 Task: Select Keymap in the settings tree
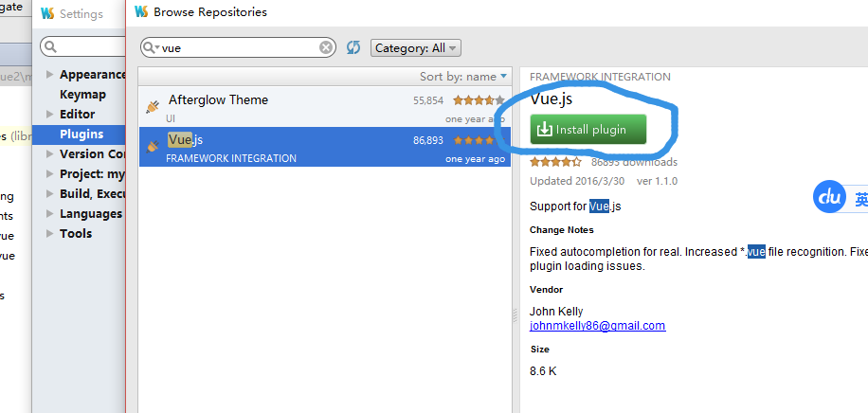tap(82, 95)
